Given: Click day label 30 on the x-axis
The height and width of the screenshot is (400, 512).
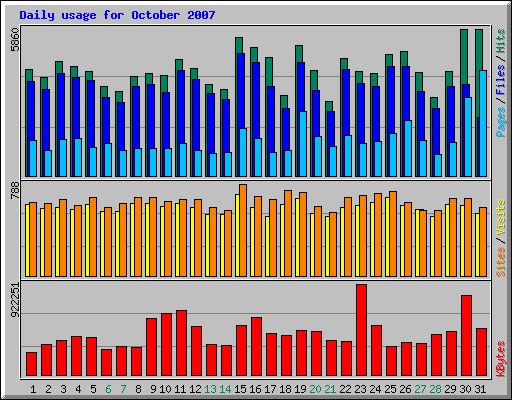Looking at the screenshot, I should point(465,389).
